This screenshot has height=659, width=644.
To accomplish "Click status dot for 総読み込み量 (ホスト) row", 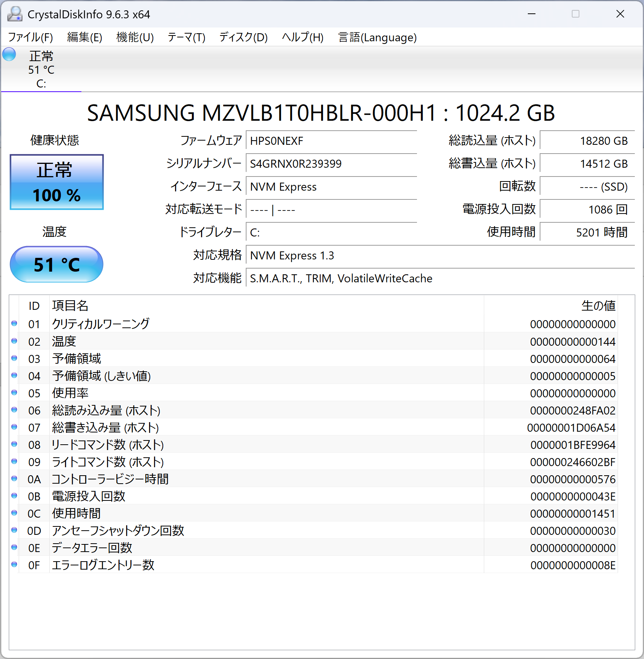I will 14,410.
